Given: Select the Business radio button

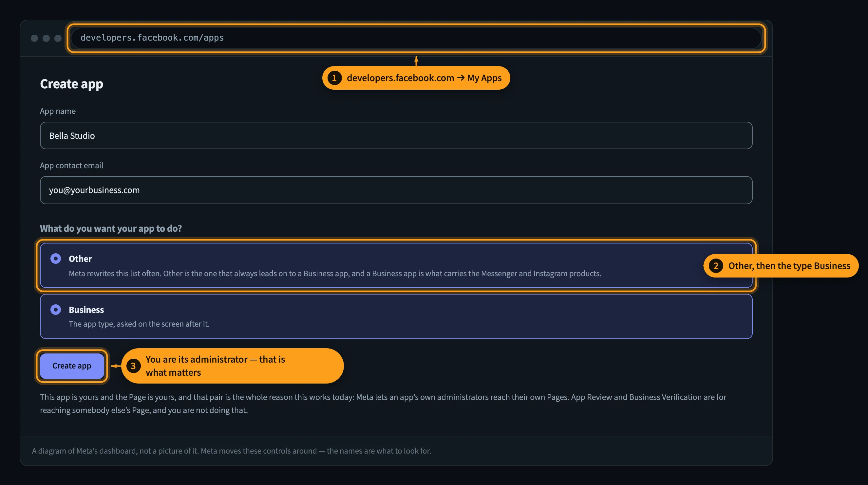Looking at the screenshot, I should 56,310.
